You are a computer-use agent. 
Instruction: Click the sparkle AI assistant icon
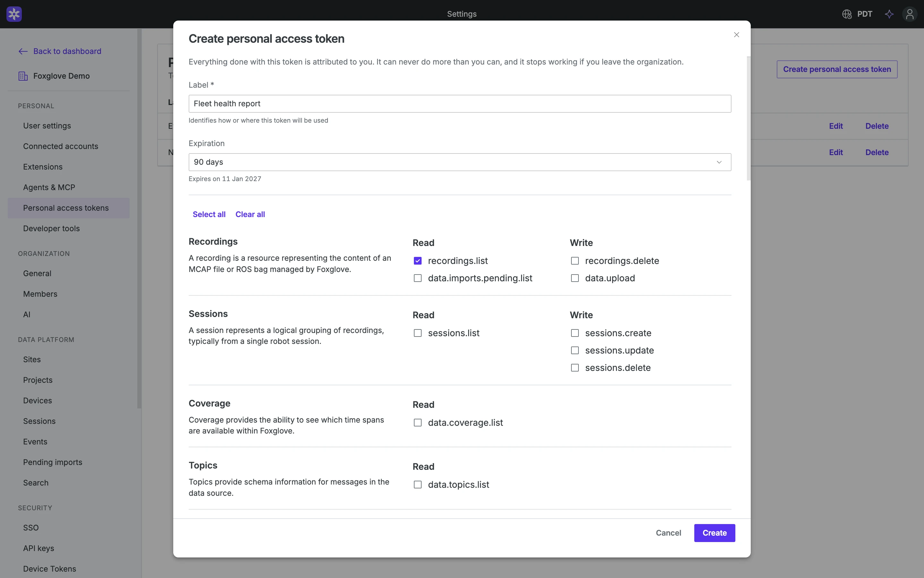[889, 14]
